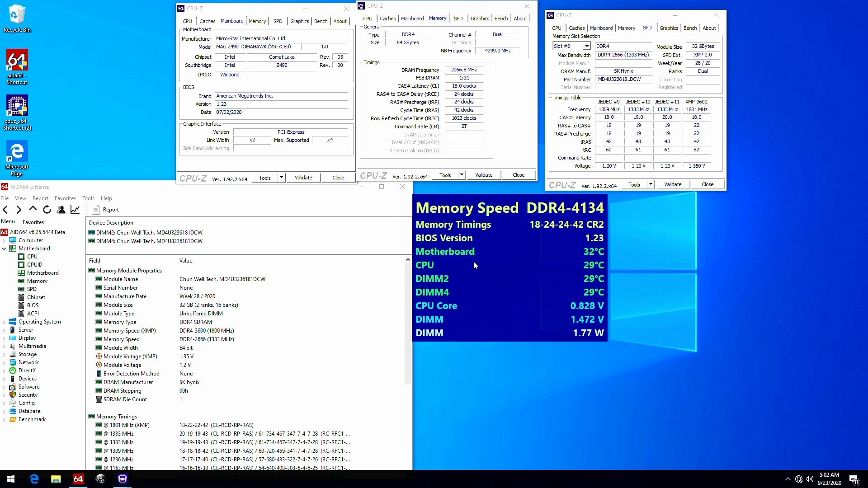Expand the Computer tree node
Viewport: 868px width, 488px height.
coord(4,240)
